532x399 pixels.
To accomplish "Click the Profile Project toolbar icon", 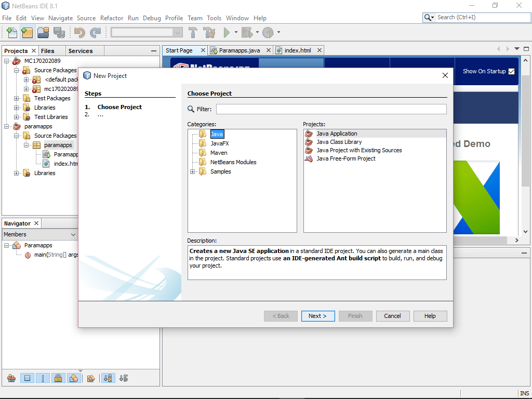I will pyautogui.click(x=268, y=33).
